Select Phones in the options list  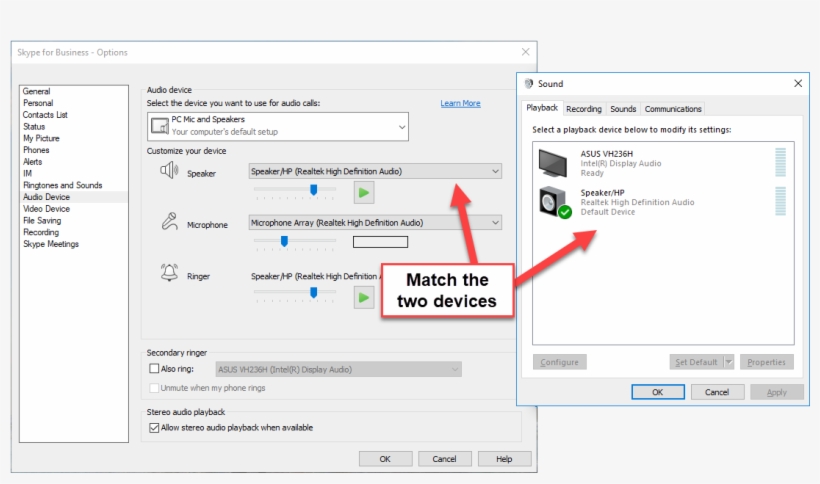pyautogui.click(x=36, y=150)
